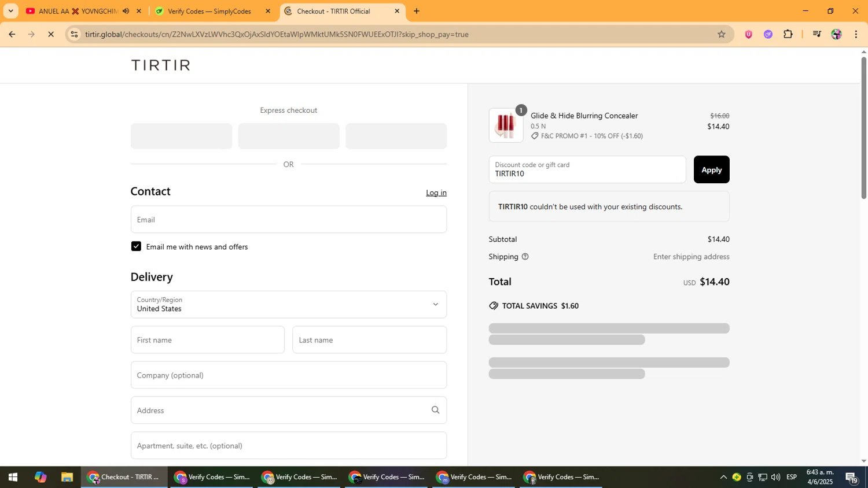Click the purple round extension icon
Viewport: 868px width, 488px height.
(x=768, y=34)
